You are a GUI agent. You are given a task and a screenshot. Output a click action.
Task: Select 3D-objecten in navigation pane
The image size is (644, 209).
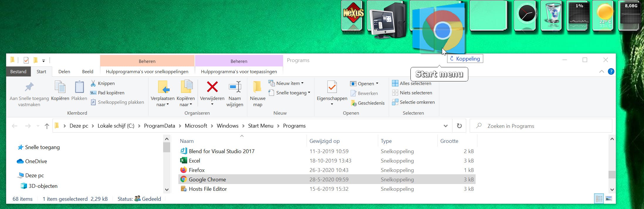39,186
